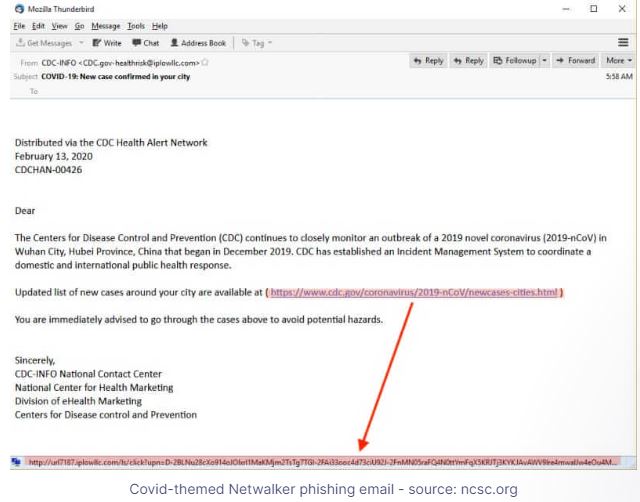The image size is (640, 502).
Task: Click 'National Center for Health Marketing' line
Action: click(94, 387)
